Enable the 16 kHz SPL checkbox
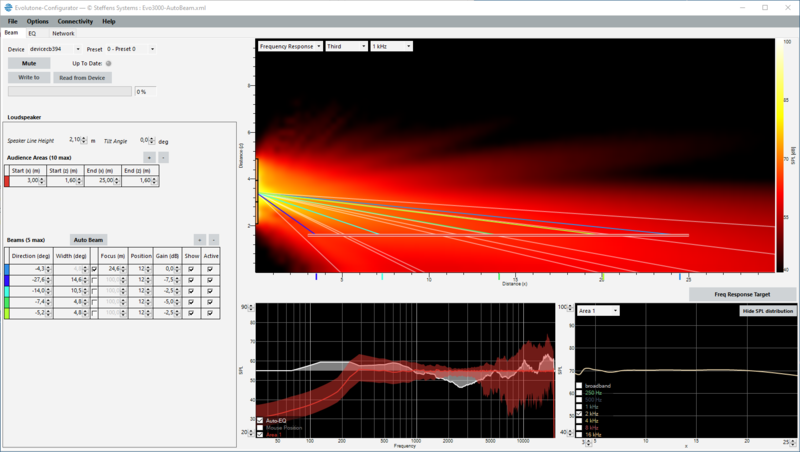800x452 pixels. [x=579, y=435]
